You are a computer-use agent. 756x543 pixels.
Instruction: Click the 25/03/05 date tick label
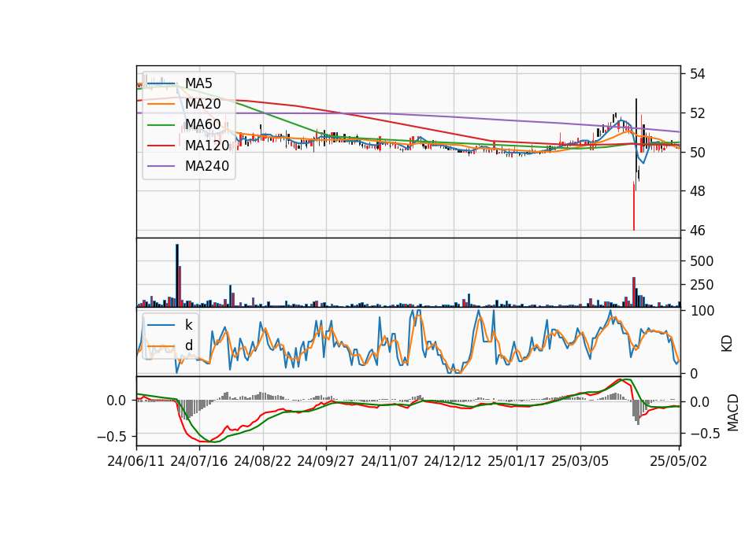click(580, 461)
